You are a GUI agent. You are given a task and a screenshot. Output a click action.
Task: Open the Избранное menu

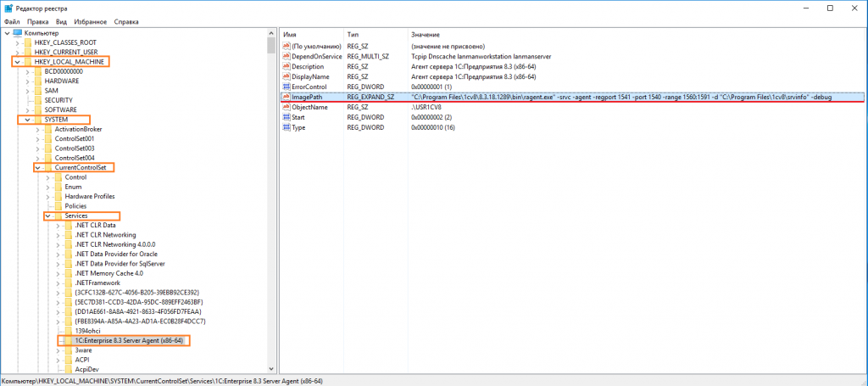[91, 21]
